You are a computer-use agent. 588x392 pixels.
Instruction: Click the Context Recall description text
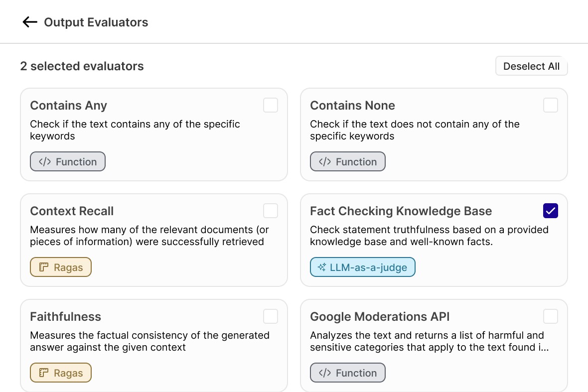[149, 236]
